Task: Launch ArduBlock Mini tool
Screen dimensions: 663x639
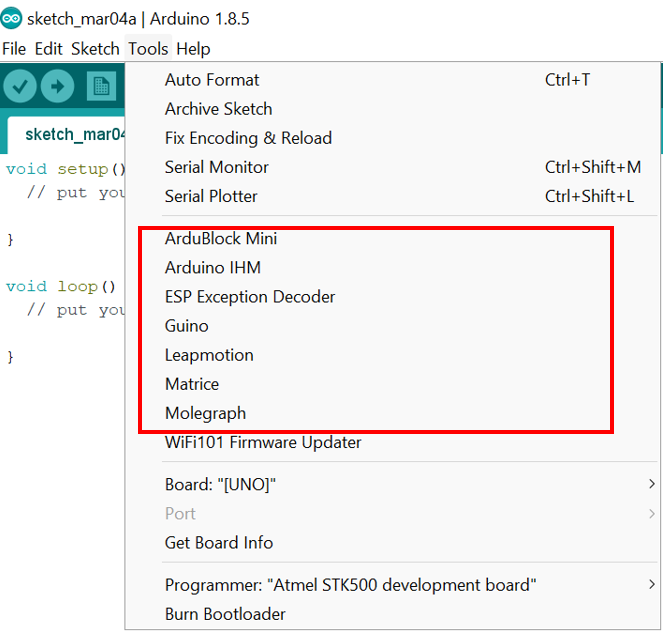Action: 221,239
